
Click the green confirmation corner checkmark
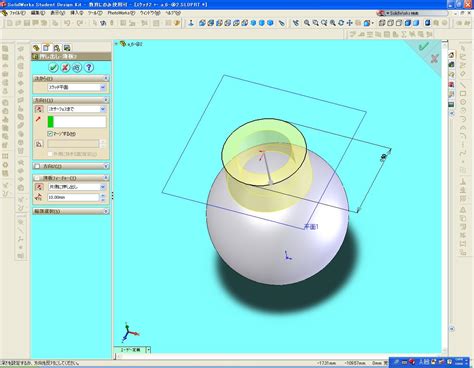coord(424,47)
